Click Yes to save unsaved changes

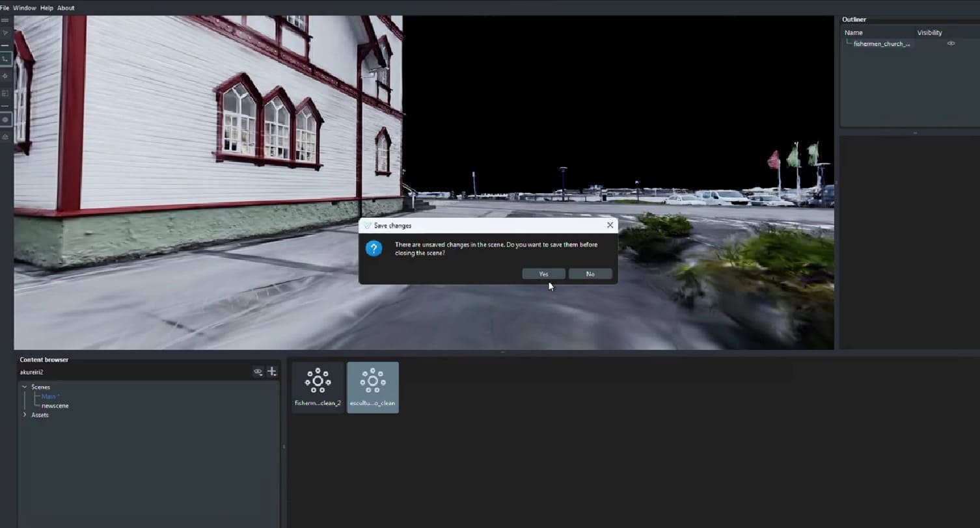click(x=543, y=274)
